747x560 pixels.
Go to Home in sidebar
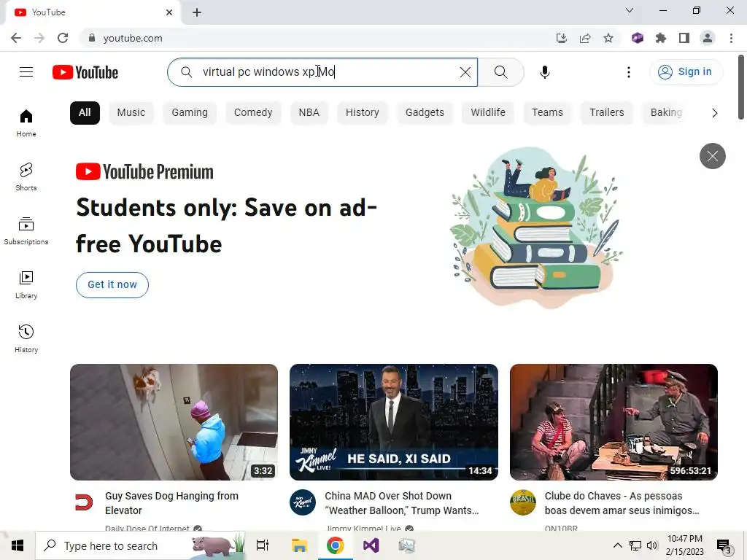click(26, 122)
